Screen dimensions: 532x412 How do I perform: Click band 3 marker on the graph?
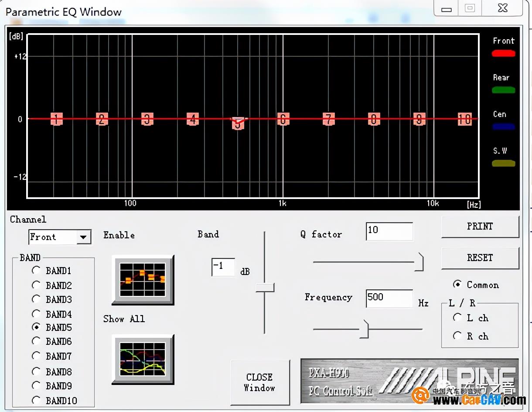(x=147, y=119)
